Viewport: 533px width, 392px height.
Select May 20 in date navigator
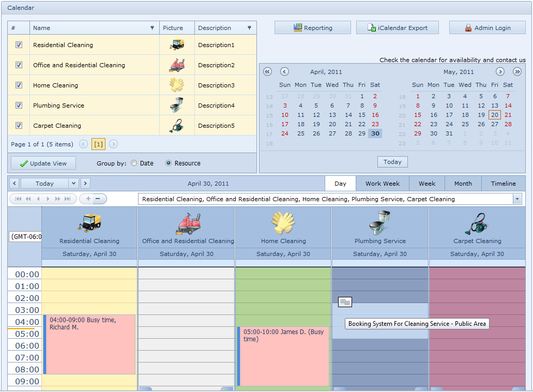coord(495,115)
